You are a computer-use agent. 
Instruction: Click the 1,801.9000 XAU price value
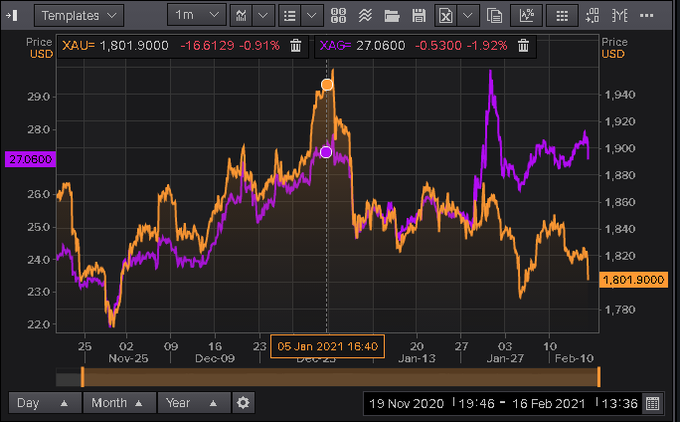coord(134,46)
